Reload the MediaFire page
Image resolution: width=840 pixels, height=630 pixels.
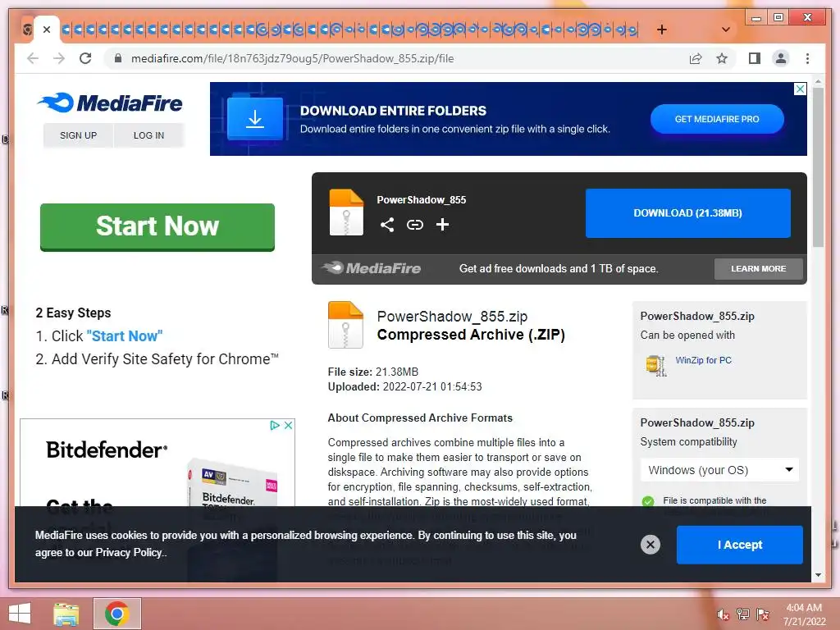coord(85,58)
